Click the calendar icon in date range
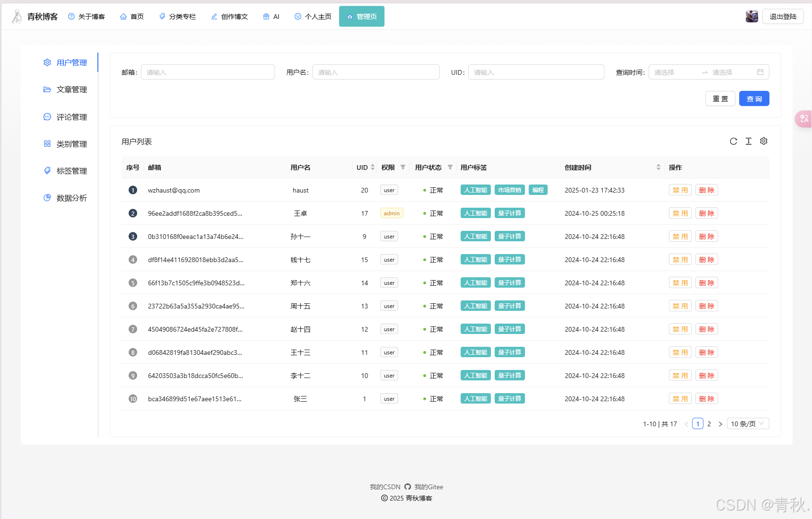The image size is (812, 519). click(760, 72)
